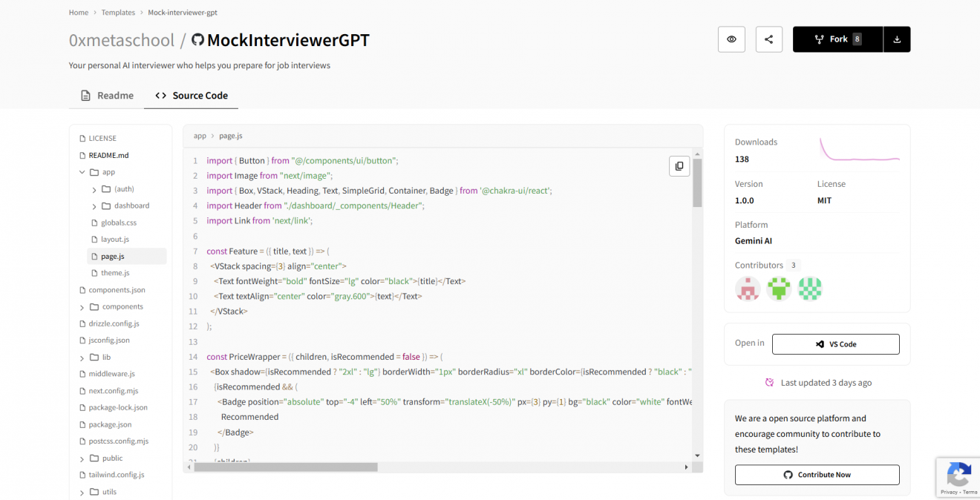Open jsconfig.json file
Viewport: 980px width, 500px height.
pos(109,341)
